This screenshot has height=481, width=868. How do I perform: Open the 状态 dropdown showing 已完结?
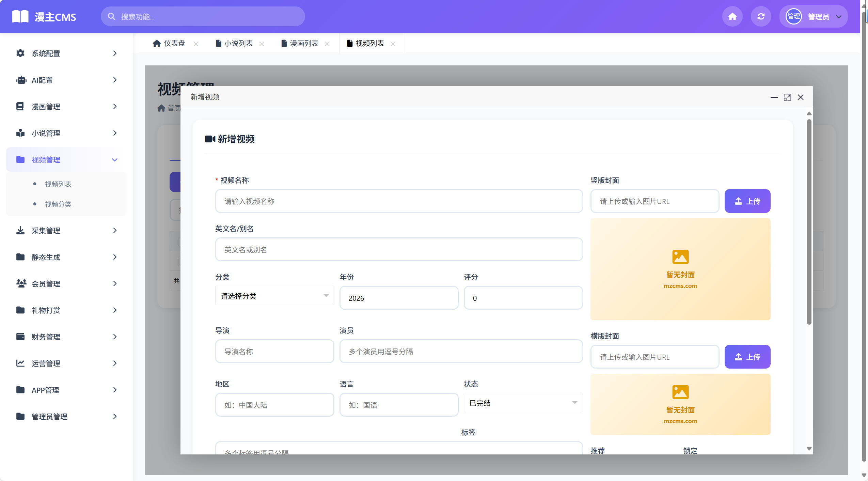point(523,402)
